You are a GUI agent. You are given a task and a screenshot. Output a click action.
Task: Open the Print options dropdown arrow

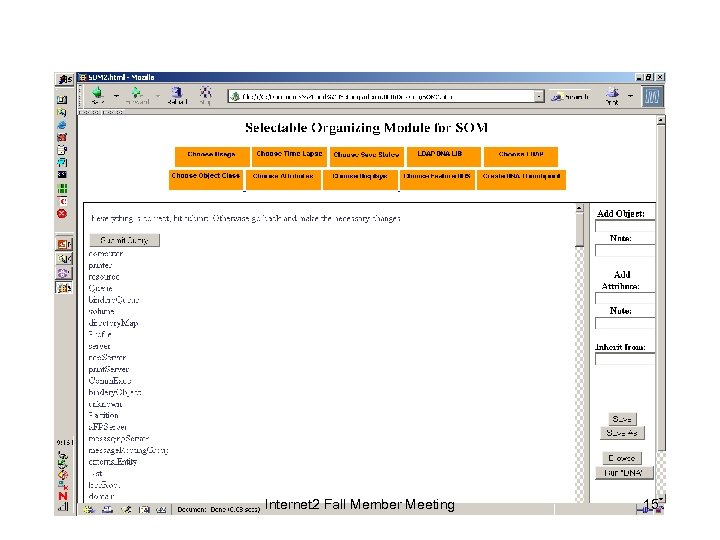(630, 96)
